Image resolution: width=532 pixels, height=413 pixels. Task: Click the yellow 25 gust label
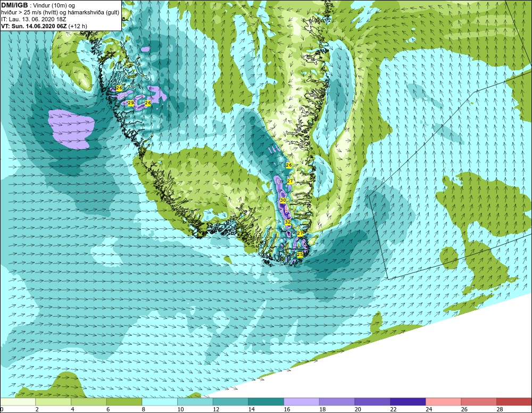pos(300,254)
